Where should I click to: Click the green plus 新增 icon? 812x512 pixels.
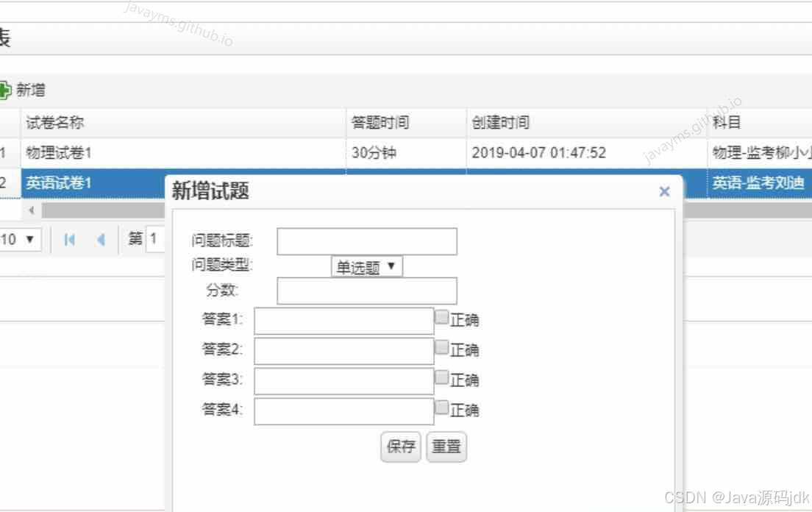coord(6,89)
